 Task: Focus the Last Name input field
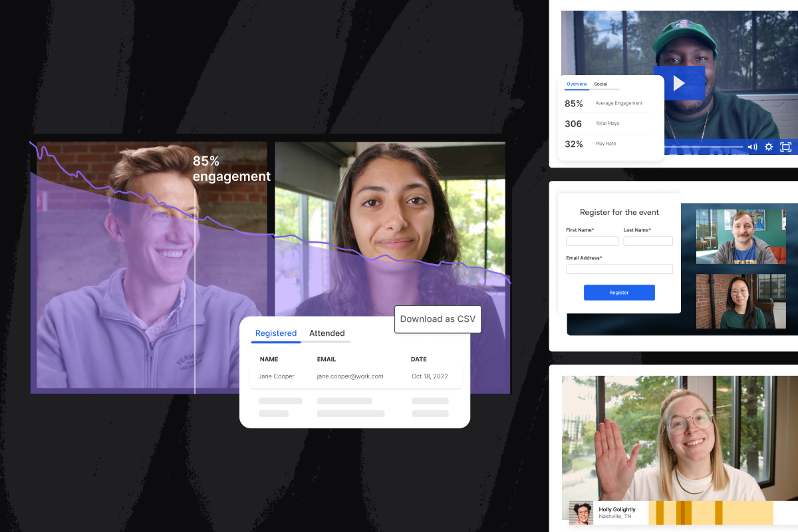click(x=648, y=241)
